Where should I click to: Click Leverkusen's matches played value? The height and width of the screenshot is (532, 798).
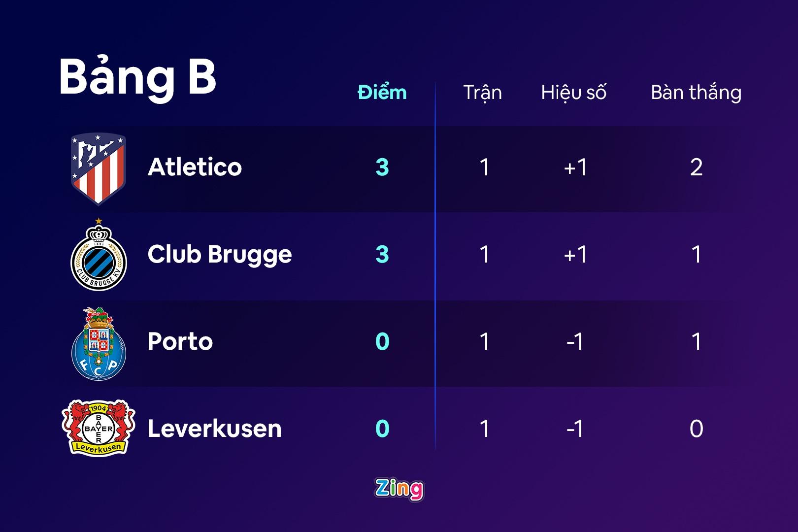484,429
